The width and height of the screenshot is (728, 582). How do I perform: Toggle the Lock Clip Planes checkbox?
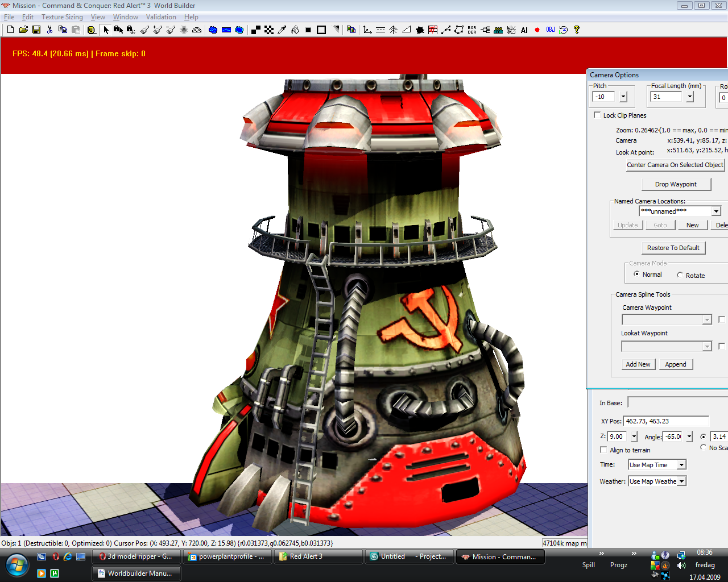point(597,115)
